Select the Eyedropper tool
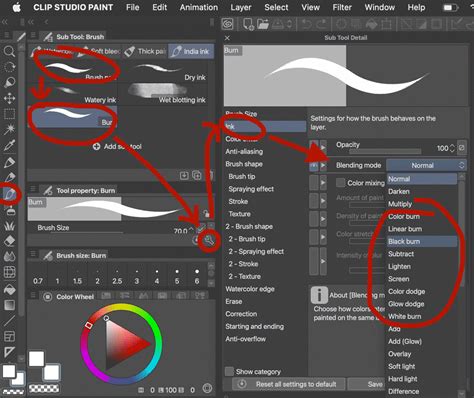 9,145
